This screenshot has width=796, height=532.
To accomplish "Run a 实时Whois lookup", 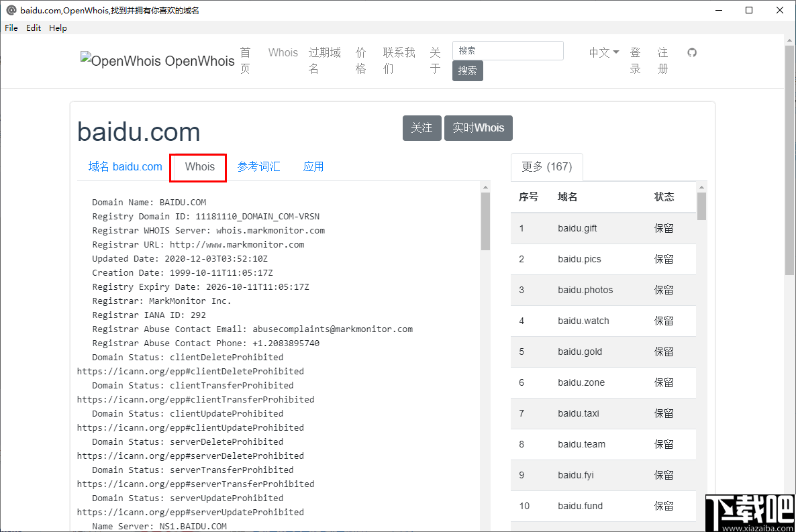I will click(478, 127).
